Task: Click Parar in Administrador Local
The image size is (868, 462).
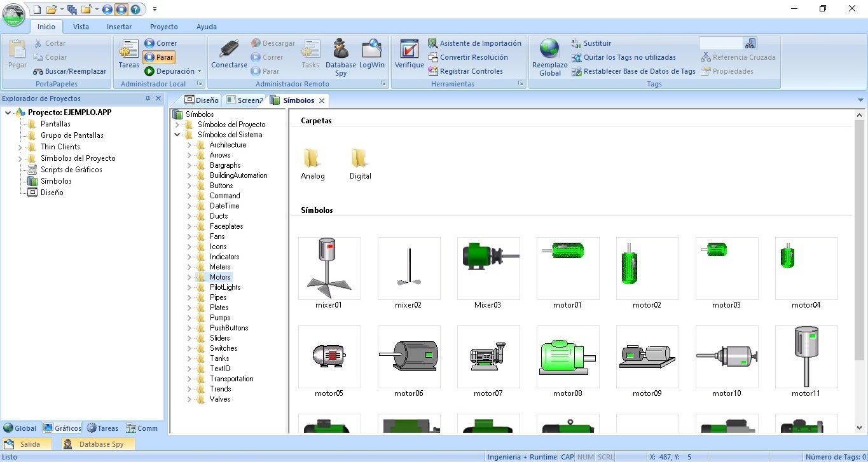Action: pos(159,57)
